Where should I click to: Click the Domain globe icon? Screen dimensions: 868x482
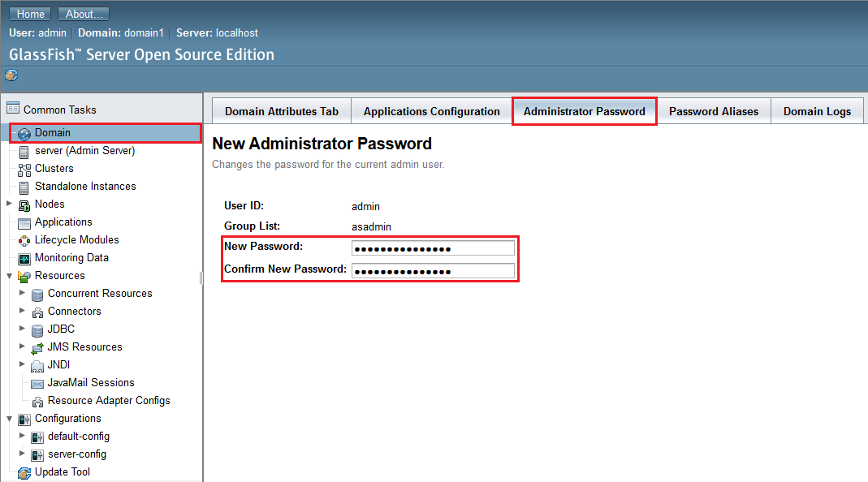[24, 134]
